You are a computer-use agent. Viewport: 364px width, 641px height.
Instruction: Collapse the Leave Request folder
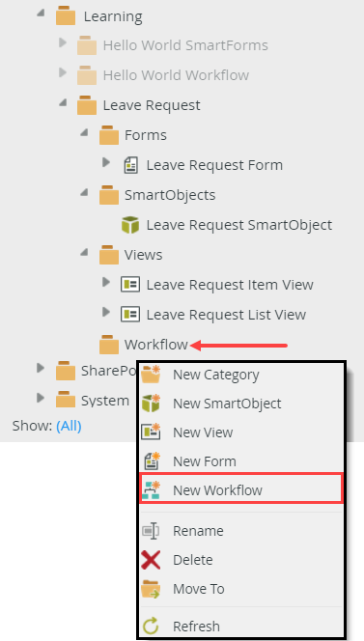(x=62, y=102)
